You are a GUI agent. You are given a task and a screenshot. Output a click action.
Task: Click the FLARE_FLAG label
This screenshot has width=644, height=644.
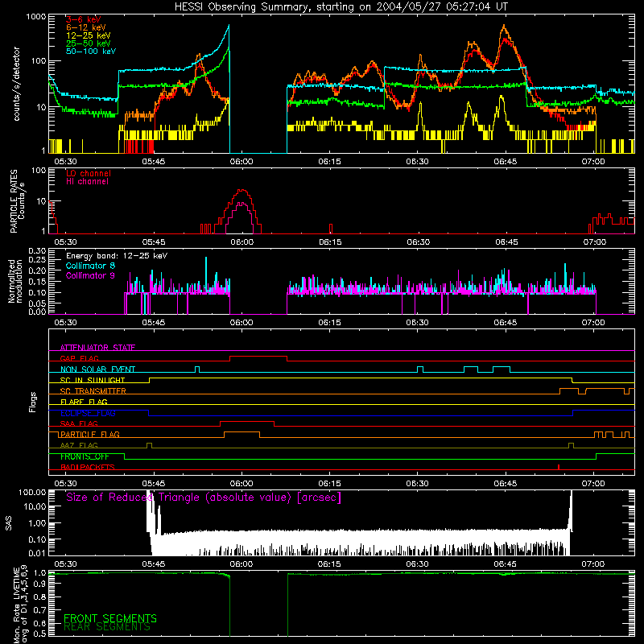tap(84, 402)
